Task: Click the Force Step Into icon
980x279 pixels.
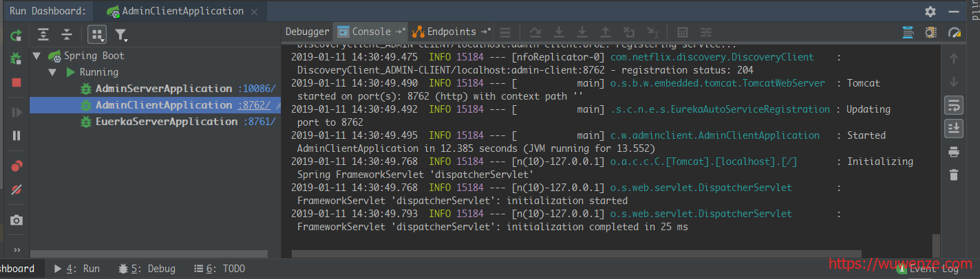Action: pyautogui.click(x=582, y=32)
